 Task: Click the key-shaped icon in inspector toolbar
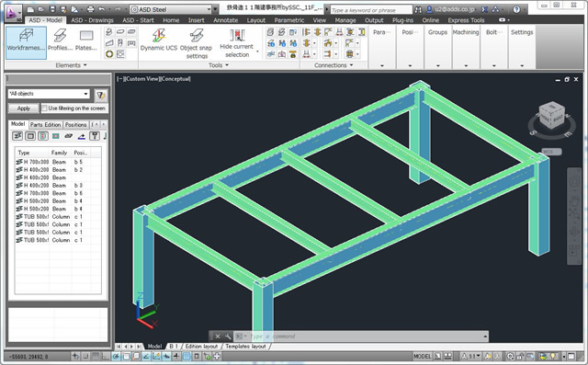pyautogui.click(x=95, y=136)
